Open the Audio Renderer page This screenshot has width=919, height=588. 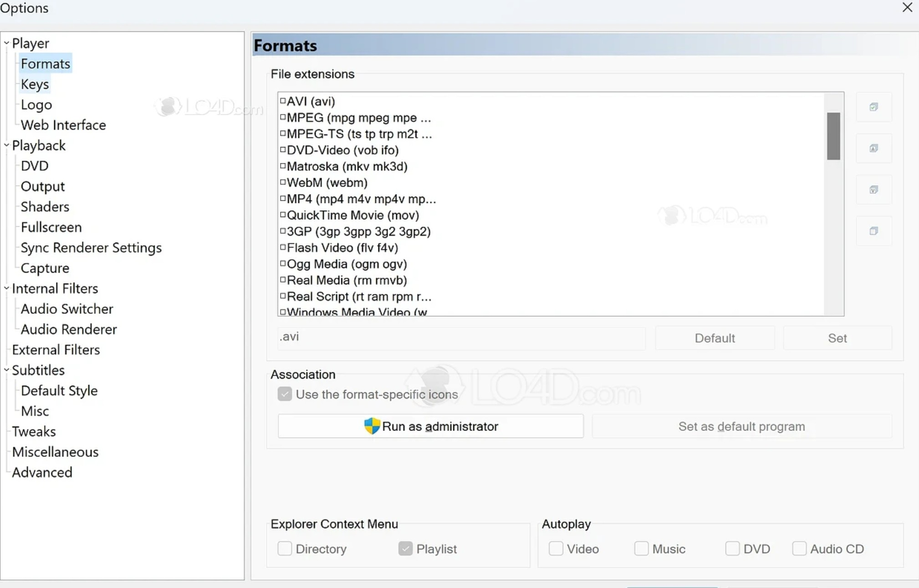click(x=69, y=329)
